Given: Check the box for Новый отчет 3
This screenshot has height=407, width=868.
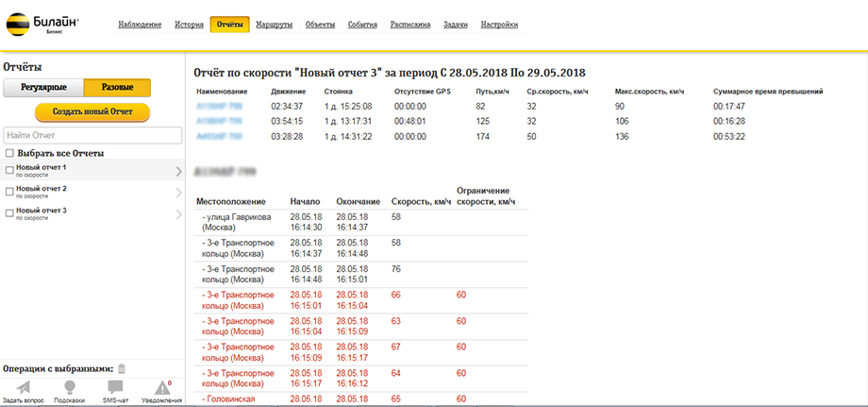Looking at the screenshot, I should coord(9,213).
